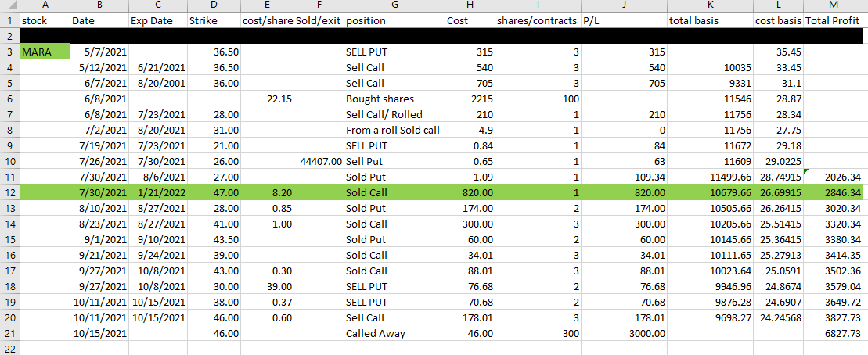The width and height of the screenshot is (868, 355).
Task: Click the total profit 6827.73 cell
Action: (x=835, y=333)
